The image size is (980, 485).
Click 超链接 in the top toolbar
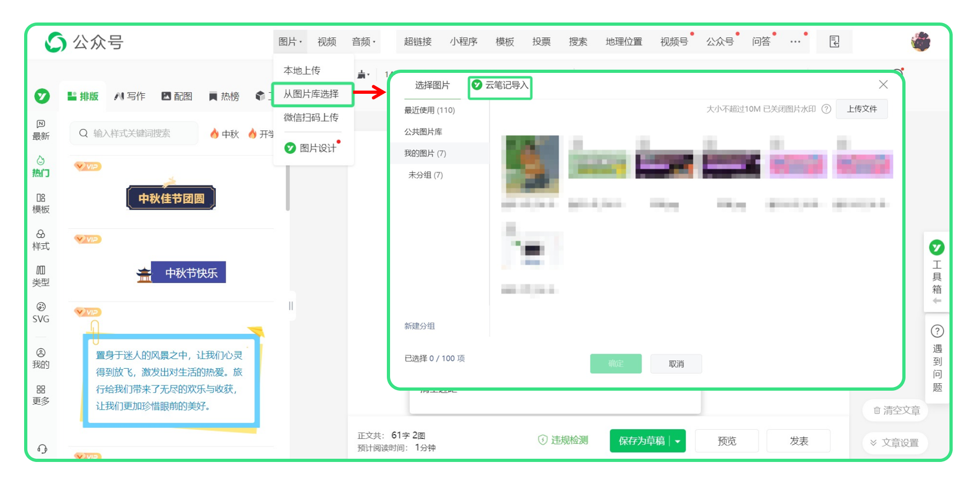click(x=418, y=42)
